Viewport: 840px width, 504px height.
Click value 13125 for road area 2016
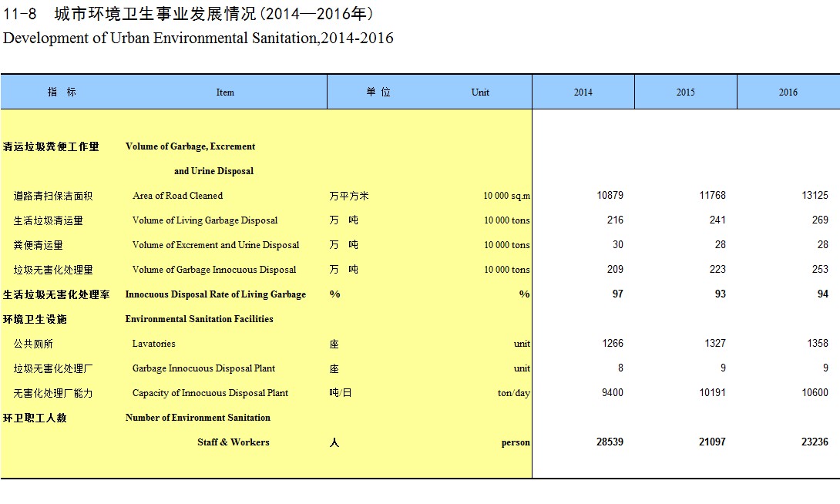coord(815,196)
